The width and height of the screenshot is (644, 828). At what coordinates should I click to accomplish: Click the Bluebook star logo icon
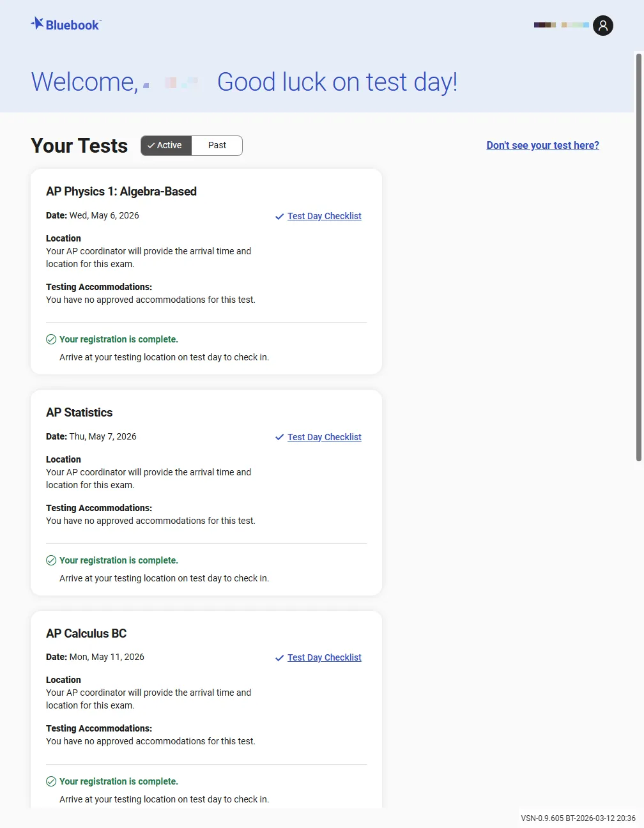click(38, 24)
